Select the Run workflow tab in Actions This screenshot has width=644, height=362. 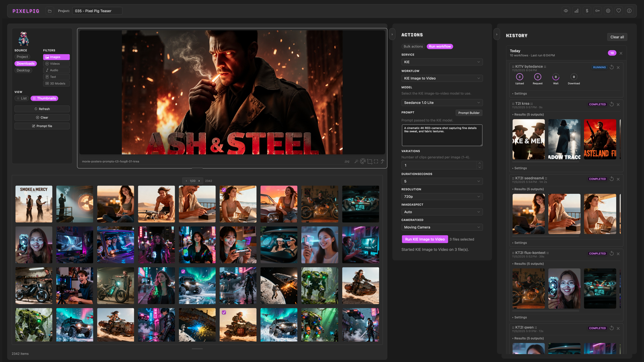pyautogui.click(x=440, y=46)
